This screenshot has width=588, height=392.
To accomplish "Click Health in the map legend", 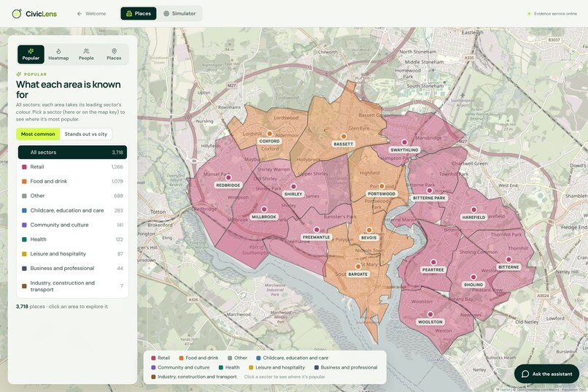I will point(229,368).
